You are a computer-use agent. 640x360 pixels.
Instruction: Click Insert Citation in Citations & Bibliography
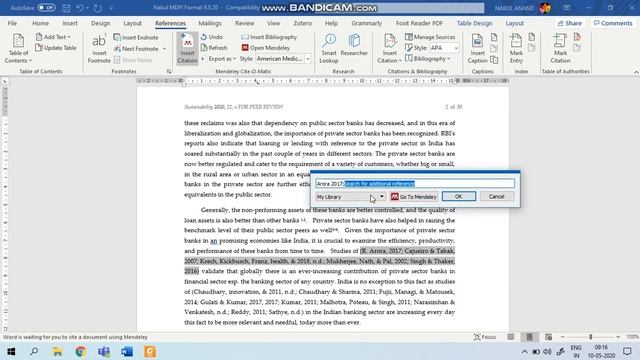[x=389, y=49]
